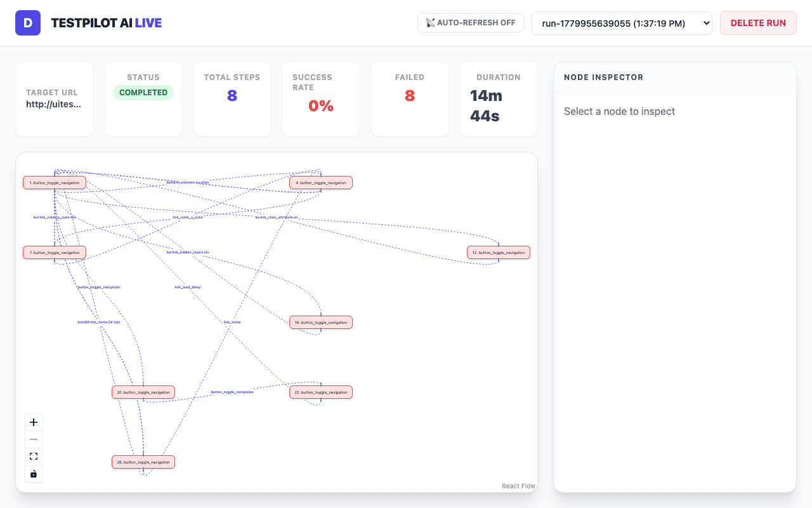Select node 7. button_toggle_navigation
Viewport: 812px width, 508px height.
pos(55,253)
